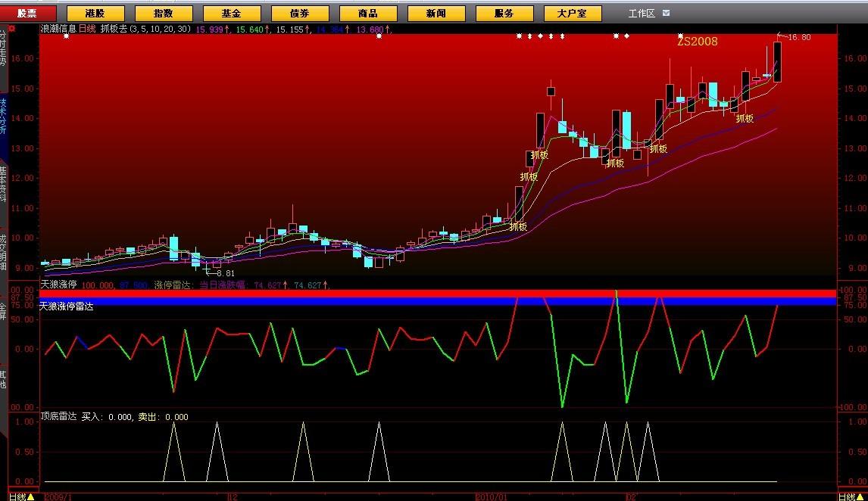Screen dimensions: 868x501
Task: Click the yellow triangle beside bottom-left 日线
Action: (30, 496)
